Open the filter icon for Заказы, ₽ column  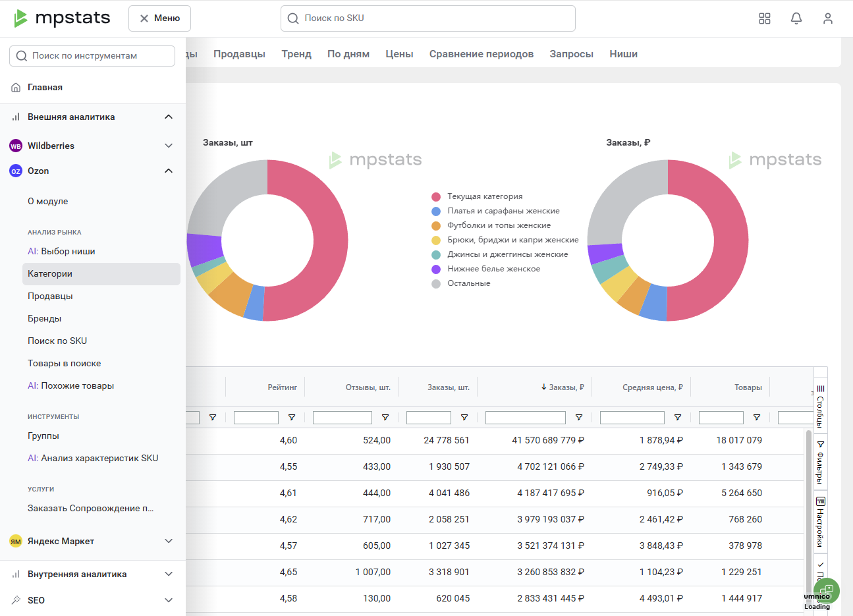pyautogui.click(x=579, y=417)
